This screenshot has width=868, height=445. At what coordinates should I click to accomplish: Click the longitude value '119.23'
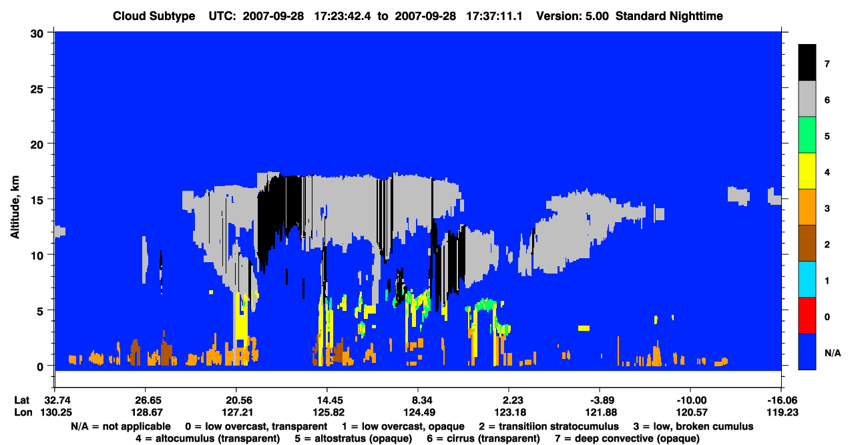click(781, 412)
